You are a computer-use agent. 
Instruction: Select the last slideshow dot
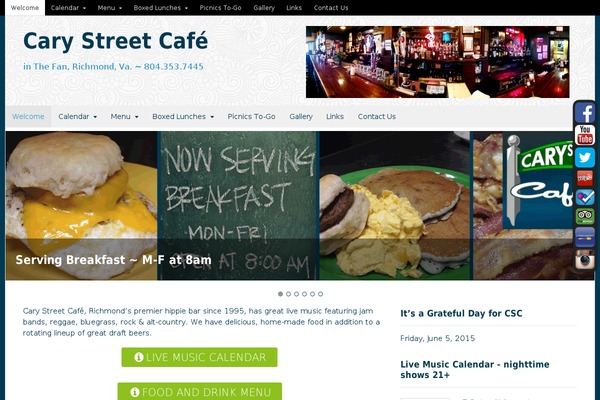click(321, 294)
